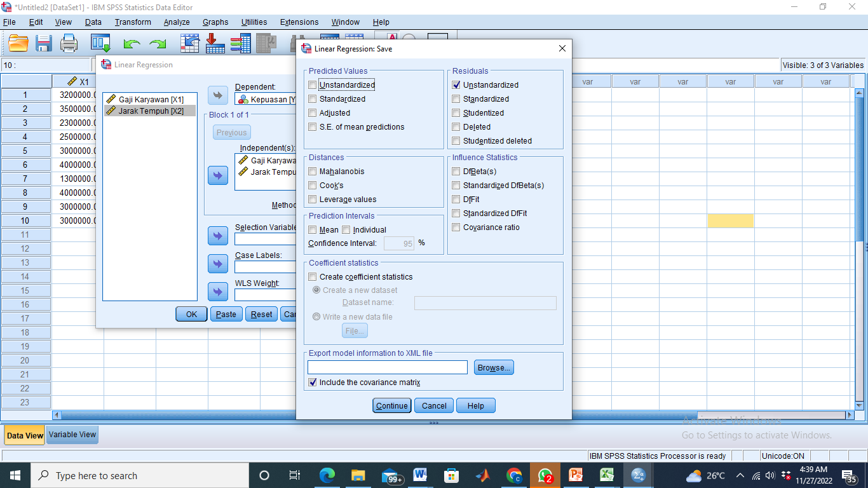Open the Transform menu
This screenshot has height=488, width=868.
coord(133,22)
